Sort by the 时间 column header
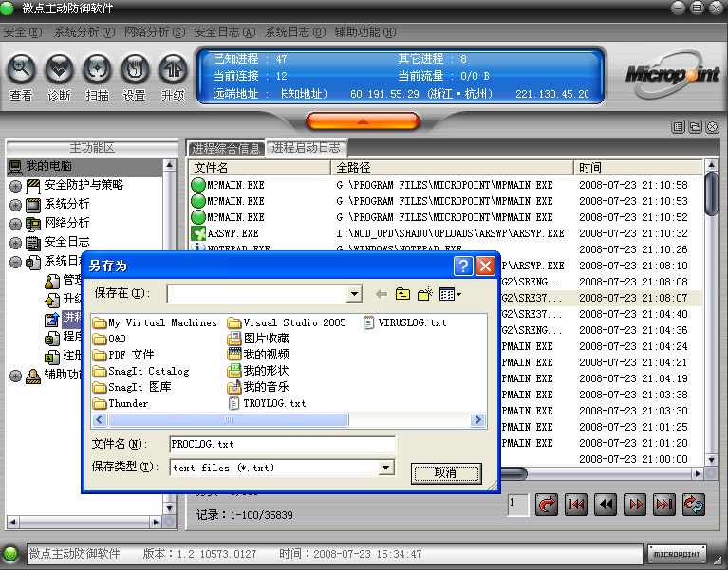The width and height of the screenshot is (728, 570). pyautogui.click(x=639, y=168)
